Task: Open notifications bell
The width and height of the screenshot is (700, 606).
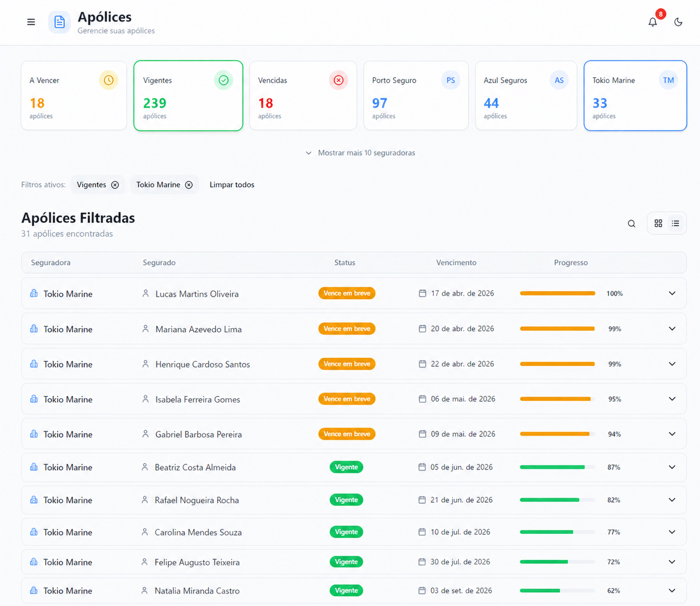Action: (653, 22)
